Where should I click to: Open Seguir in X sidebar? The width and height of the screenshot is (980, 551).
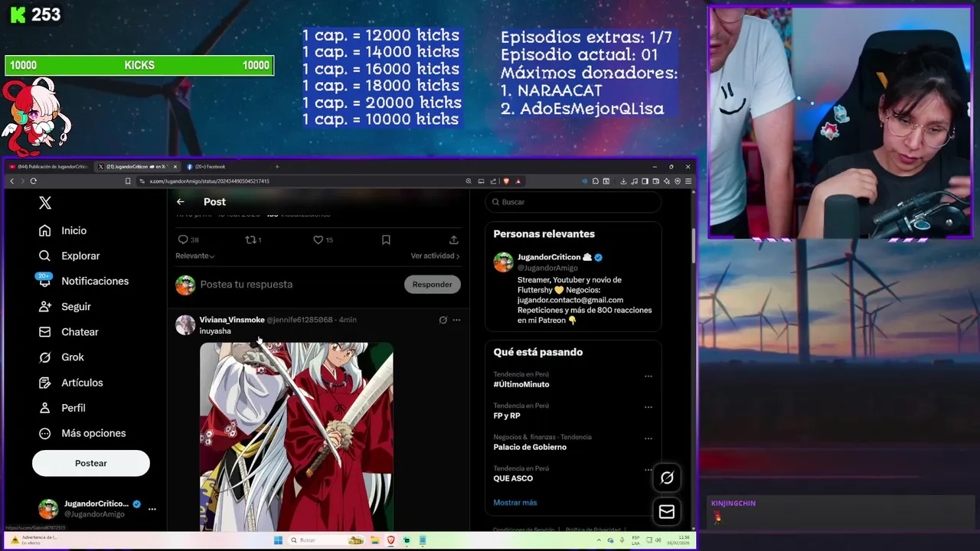pos(65,306)
